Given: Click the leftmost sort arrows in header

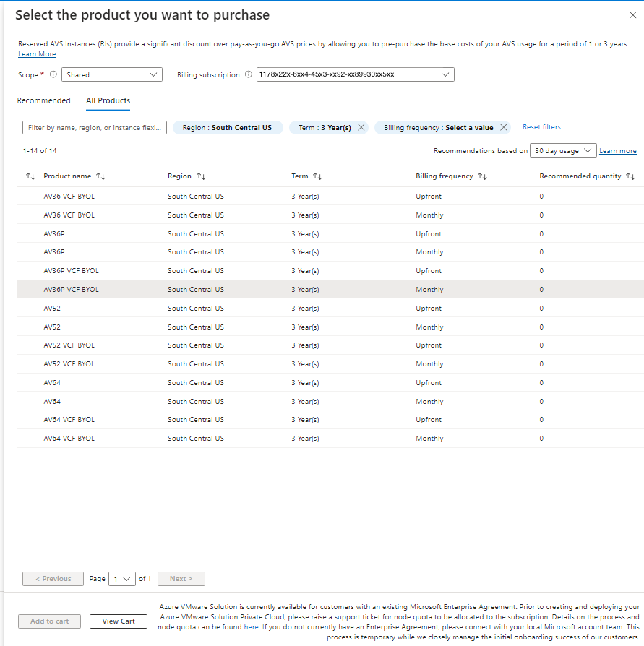Looking at the screenshot, I should tap(30, 176).
